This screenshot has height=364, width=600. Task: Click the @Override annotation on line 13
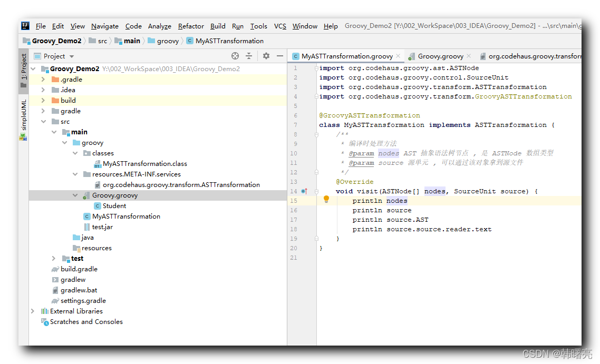(355, 182)
